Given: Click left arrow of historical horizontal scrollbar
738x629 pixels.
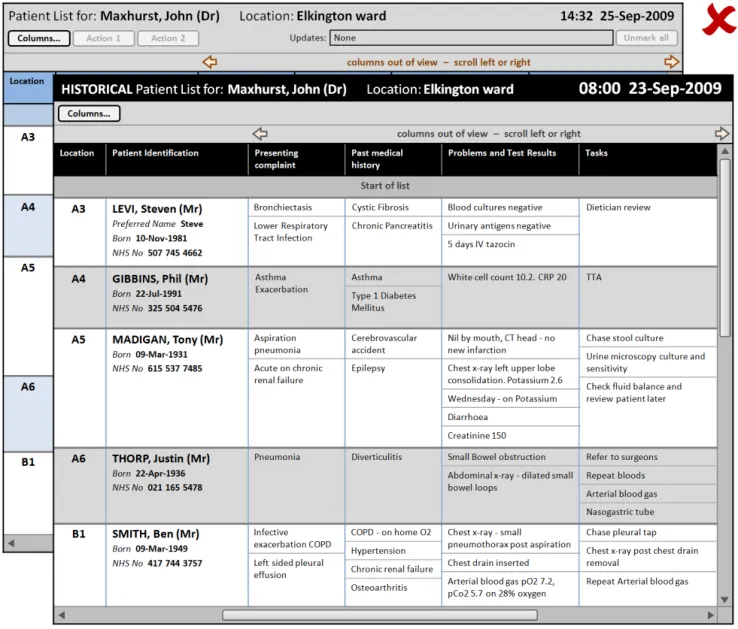Looking at the screenshot, I should click(62, 614).
